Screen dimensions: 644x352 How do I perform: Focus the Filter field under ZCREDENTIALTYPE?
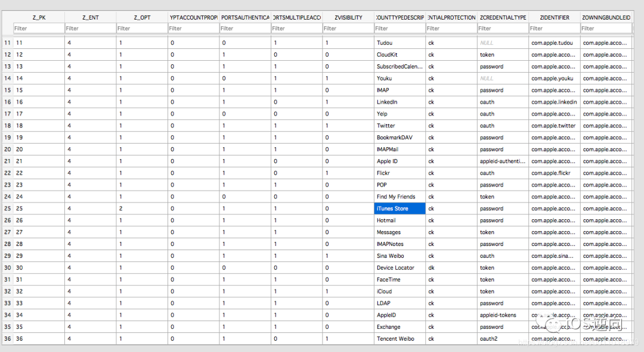pos(503,29)
